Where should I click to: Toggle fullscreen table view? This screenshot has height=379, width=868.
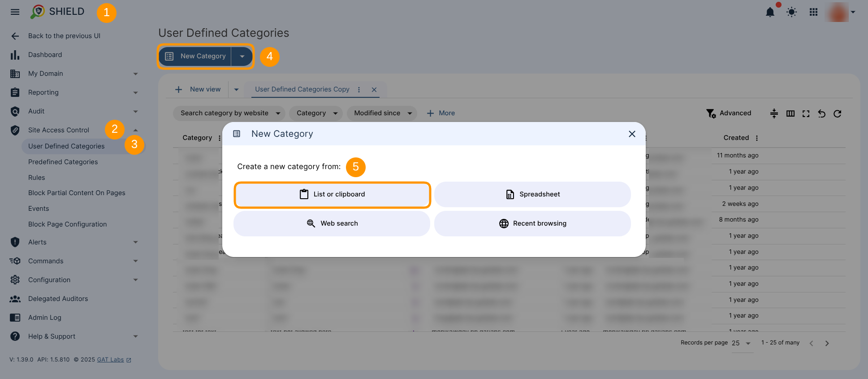(806, 113)
